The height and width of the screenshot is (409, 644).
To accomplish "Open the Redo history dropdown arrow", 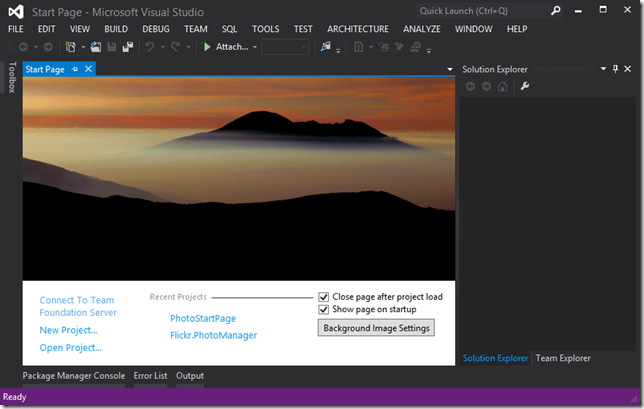I will tap(188, 47).
